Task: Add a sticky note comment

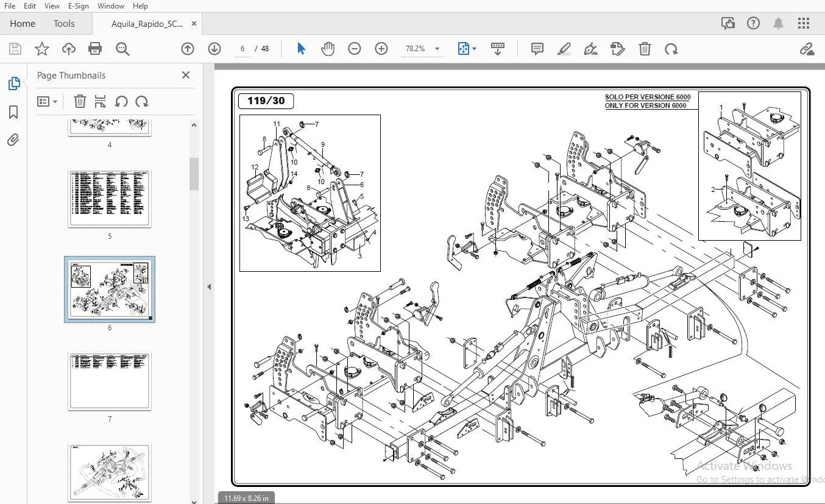Action: (x=537, y=49)
